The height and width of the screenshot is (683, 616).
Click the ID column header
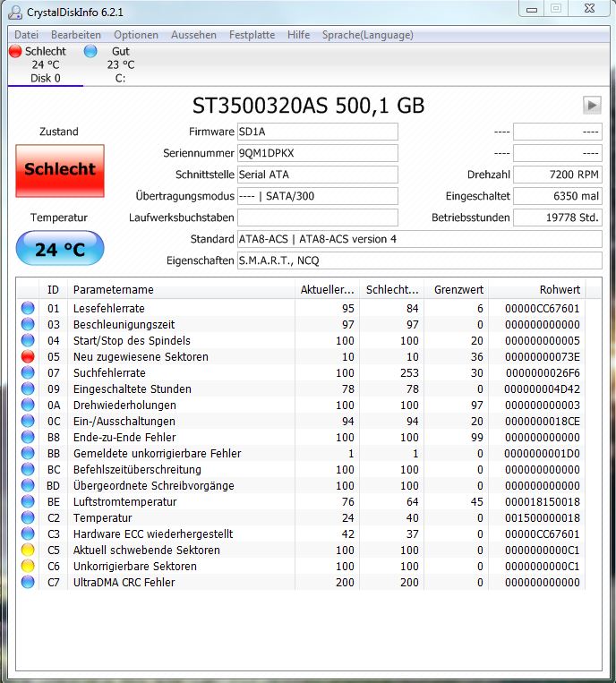tap(53, 290)
